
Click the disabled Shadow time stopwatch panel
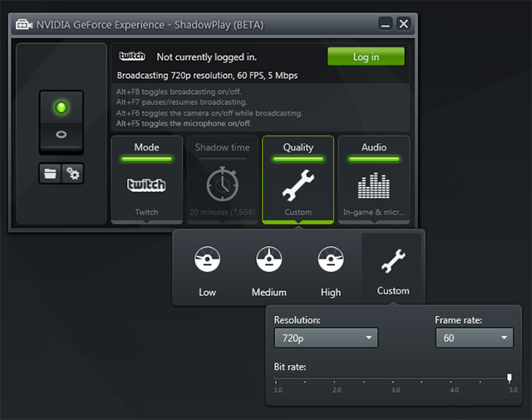[222, 180]
